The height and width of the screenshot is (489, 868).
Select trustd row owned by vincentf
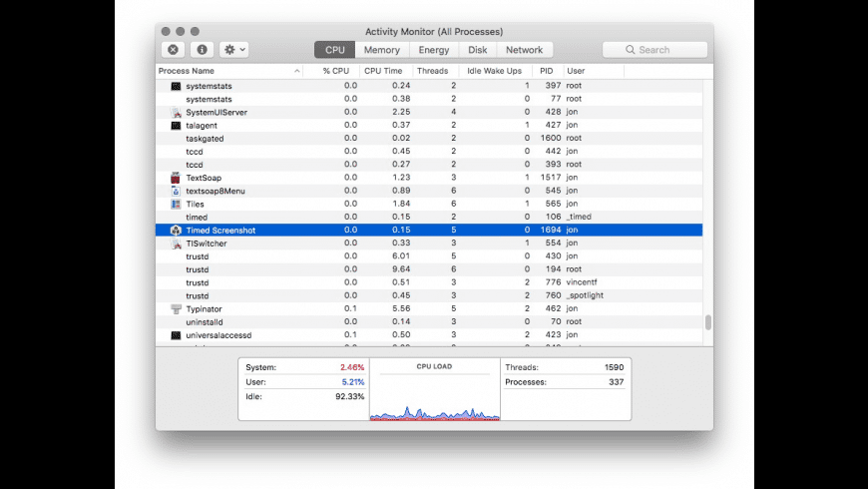point(429,282)
